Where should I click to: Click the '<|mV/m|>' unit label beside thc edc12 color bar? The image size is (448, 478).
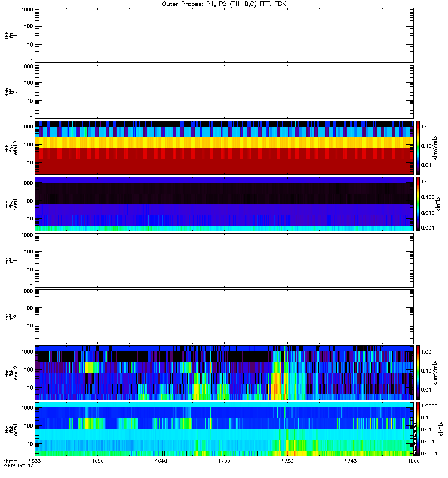(435, 373)
